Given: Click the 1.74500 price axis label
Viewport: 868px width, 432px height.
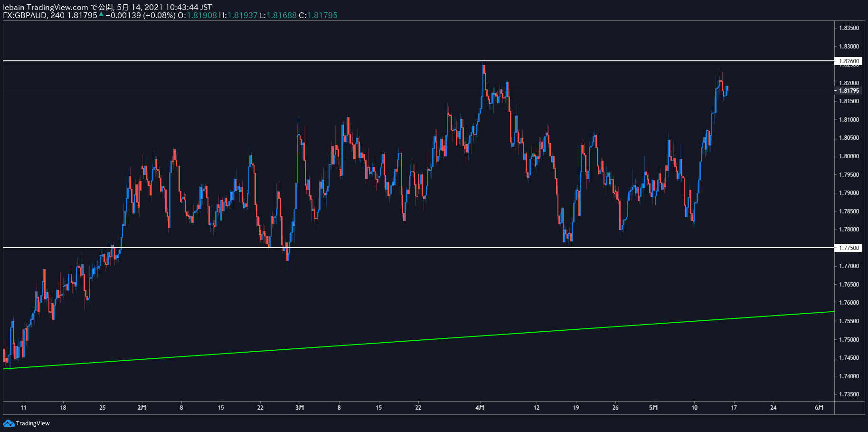Looking at the screenshot, I should [x=849, y=358].
